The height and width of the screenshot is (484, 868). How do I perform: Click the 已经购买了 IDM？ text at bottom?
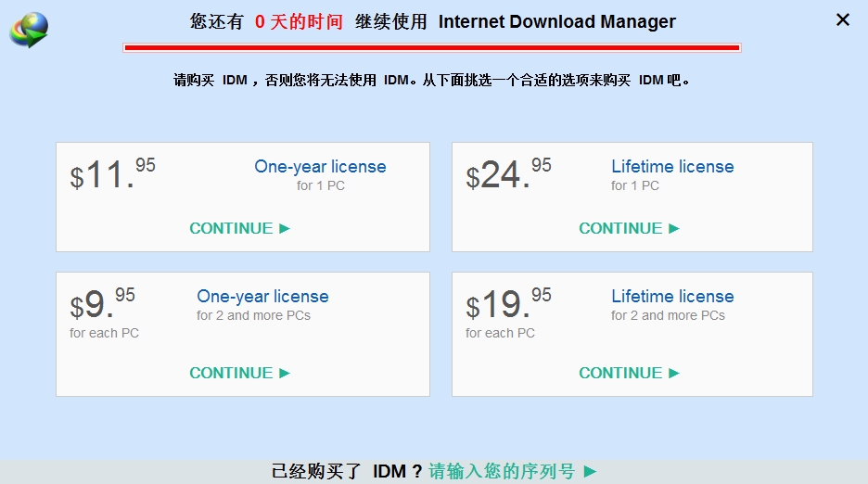coord(347,471)
